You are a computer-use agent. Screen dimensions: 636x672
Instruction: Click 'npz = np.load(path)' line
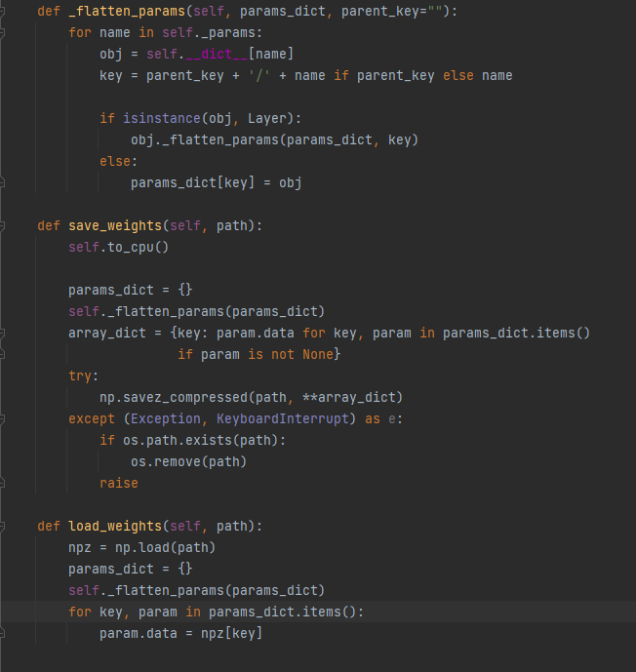(x=141, y=548)
